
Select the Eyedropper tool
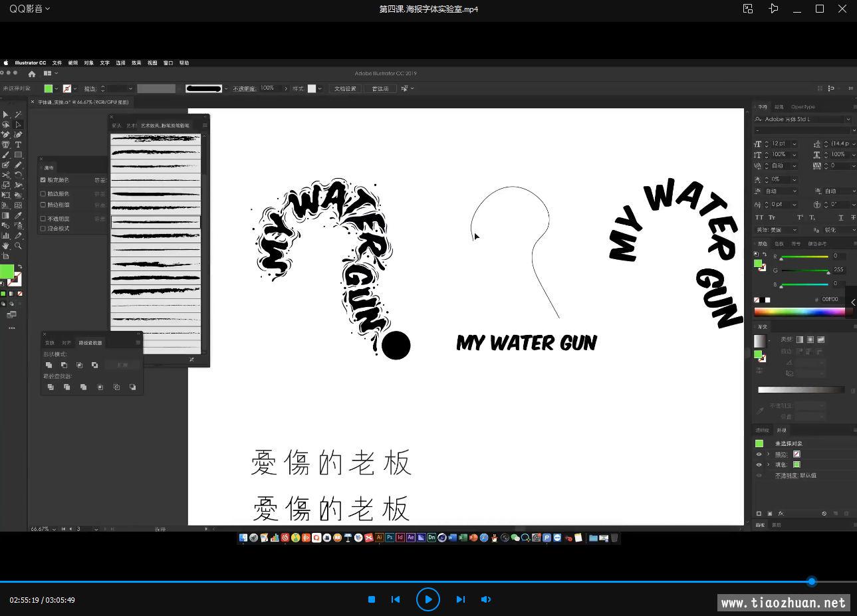click(18, 215)
